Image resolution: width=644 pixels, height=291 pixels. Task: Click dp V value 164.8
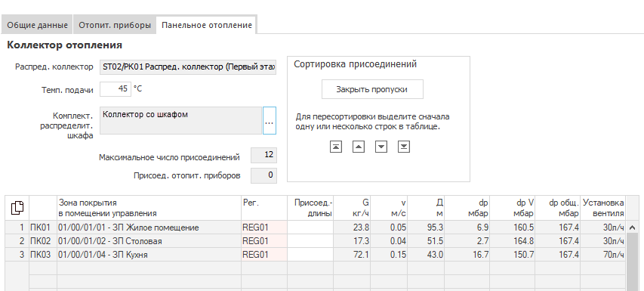coord(513,241)
